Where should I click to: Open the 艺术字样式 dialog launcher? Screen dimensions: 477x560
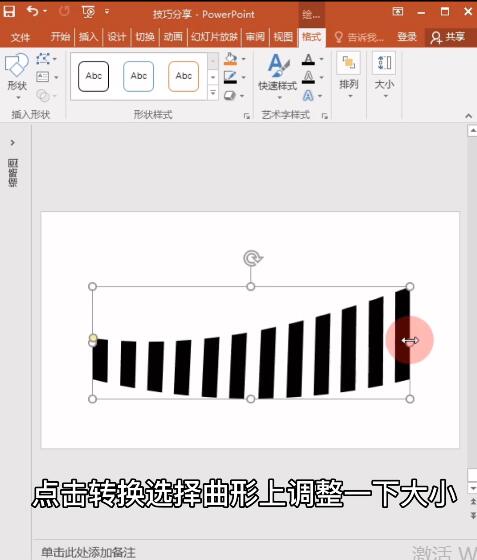(x=325, y=116)
